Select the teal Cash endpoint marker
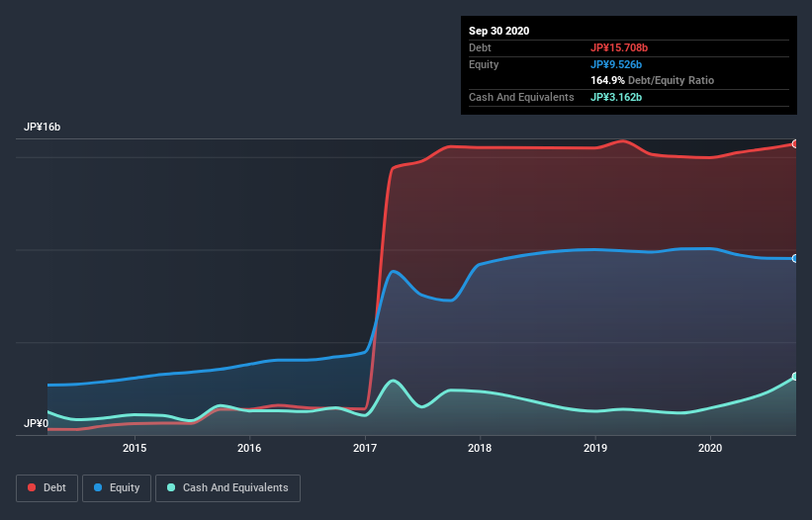 point(795,376)
